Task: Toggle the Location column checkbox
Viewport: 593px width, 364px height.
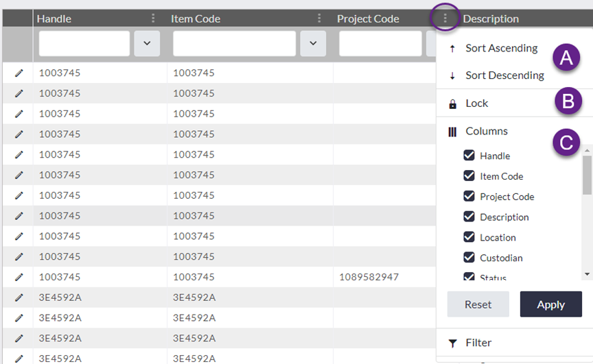Action: (x=469, y=236)
